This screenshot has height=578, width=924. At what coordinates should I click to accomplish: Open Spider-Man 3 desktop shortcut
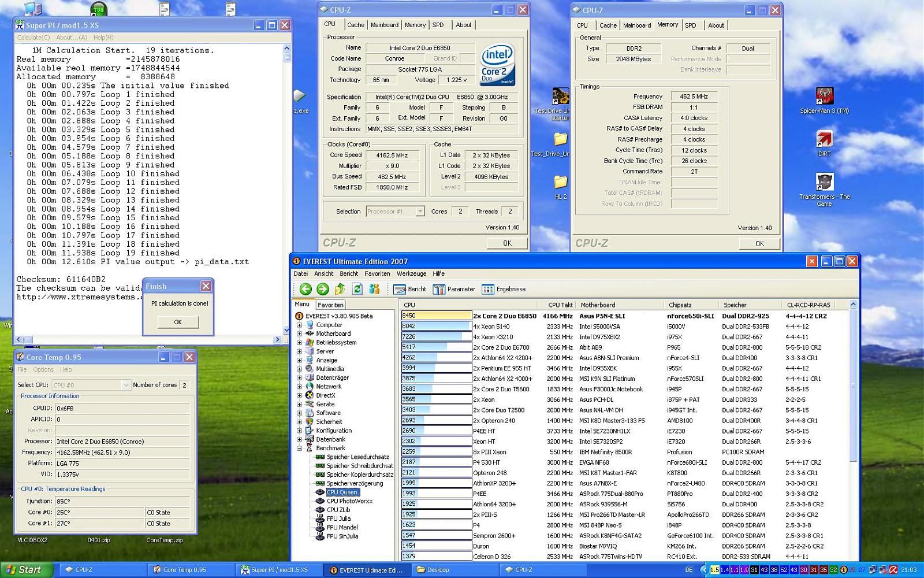(824, 100)
